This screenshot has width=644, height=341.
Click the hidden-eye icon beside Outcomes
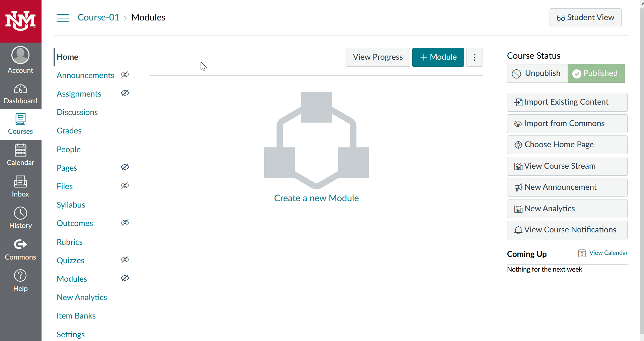click(125, 223)
